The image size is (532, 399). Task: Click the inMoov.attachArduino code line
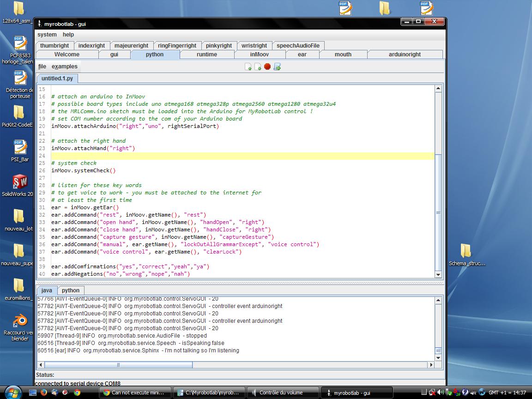tap(135, 126)
